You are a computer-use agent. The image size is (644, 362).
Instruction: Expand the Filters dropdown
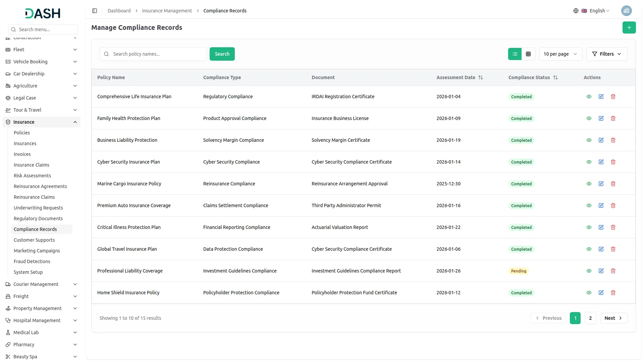click(607, 54)
